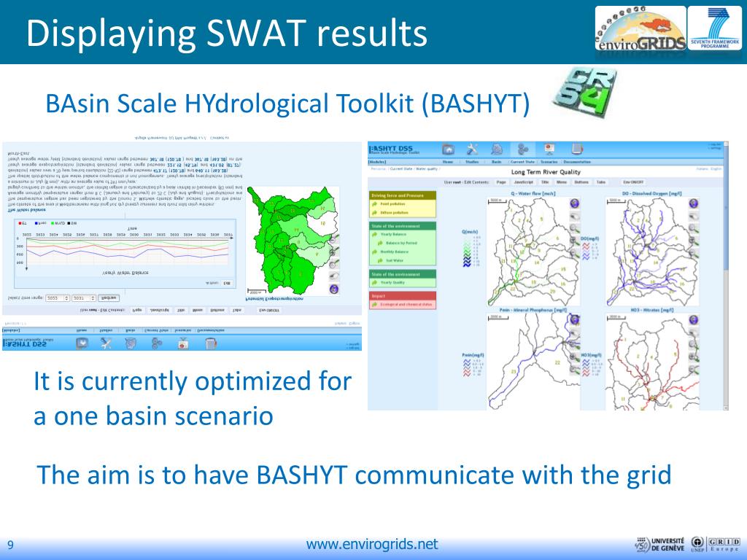Screen dimensions: 747x560
Task: Click JavaScript edit button in right window
Action: (522, 182)
